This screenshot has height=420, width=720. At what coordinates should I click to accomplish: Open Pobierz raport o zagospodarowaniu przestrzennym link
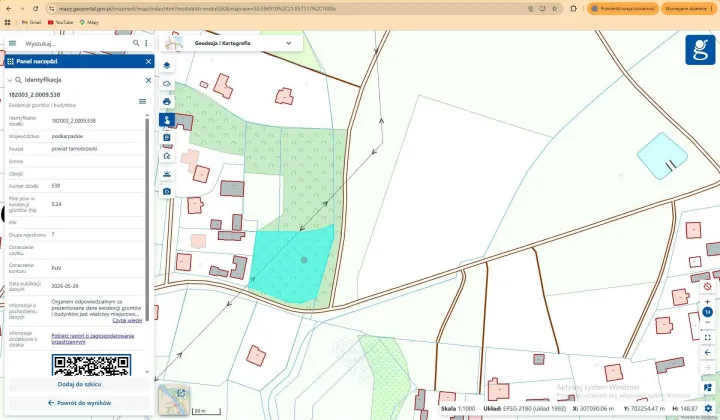(93, 339)
